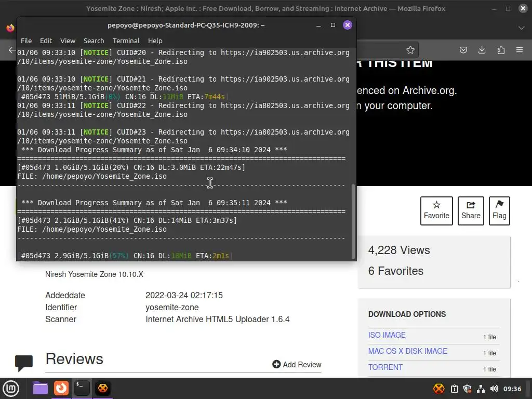This screenshot has width=532, height=399.
Task: Click DOWNLOAD OPTIONS heading
Action: tap(407, 314)
